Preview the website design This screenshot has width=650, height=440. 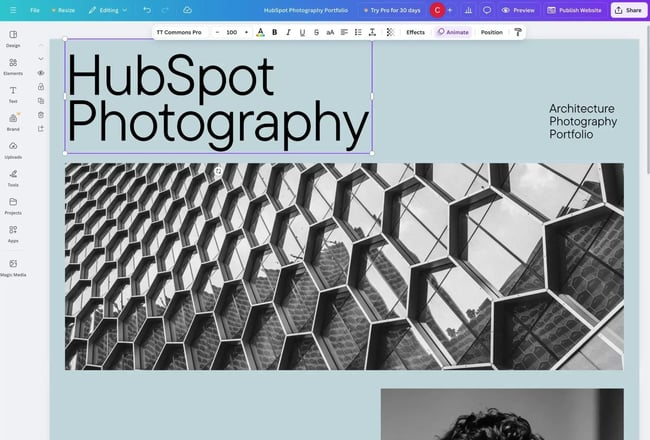tap(518, 10)
